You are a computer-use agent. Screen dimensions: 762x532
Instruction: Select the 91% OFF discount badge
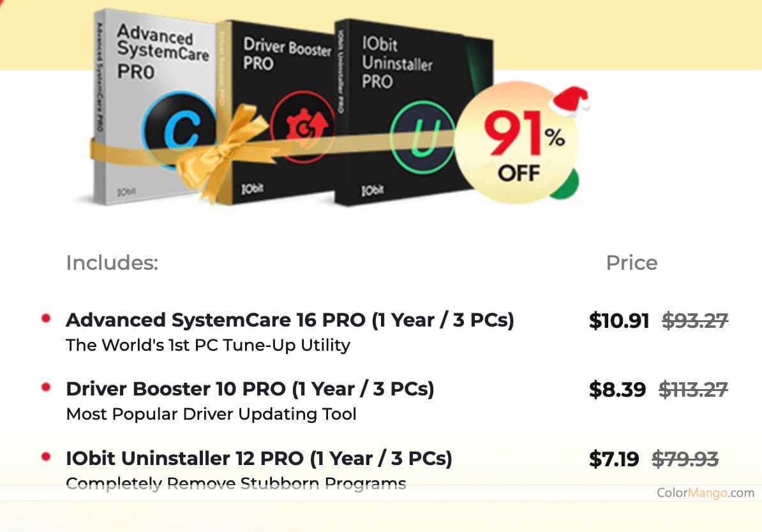[x=517, y=143]
